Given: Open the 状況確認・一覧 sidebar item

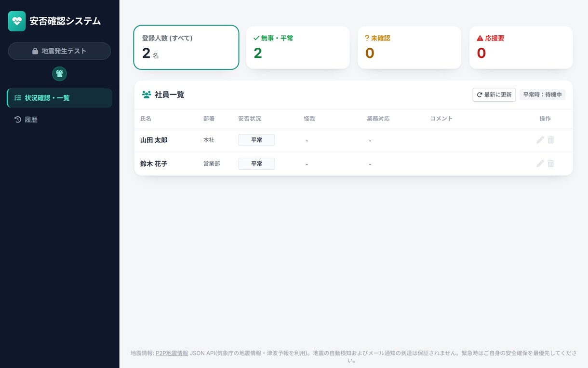Looking at the screenshot, I should pos(59,98).
